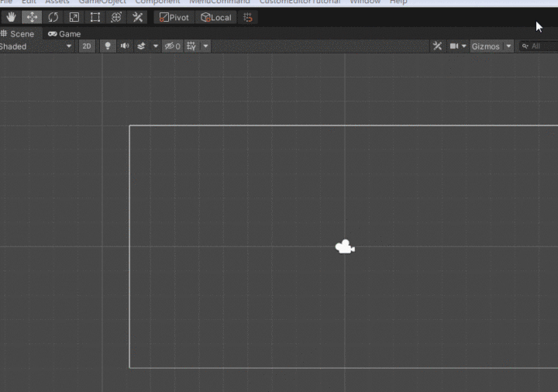Open the Shaded draw mode dropdown

(x=36, y=46)
